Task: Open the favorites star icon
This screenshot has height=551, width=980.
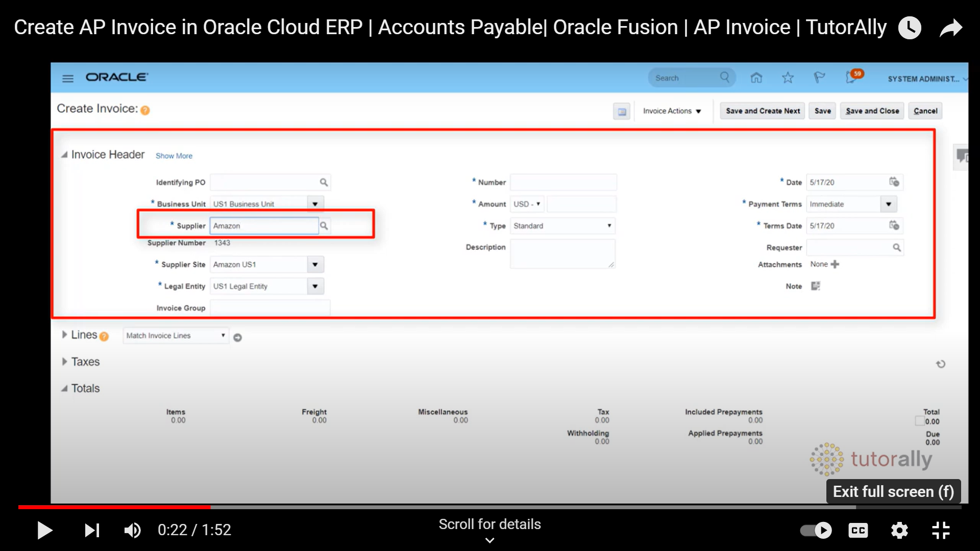Action: coord(788,78)
